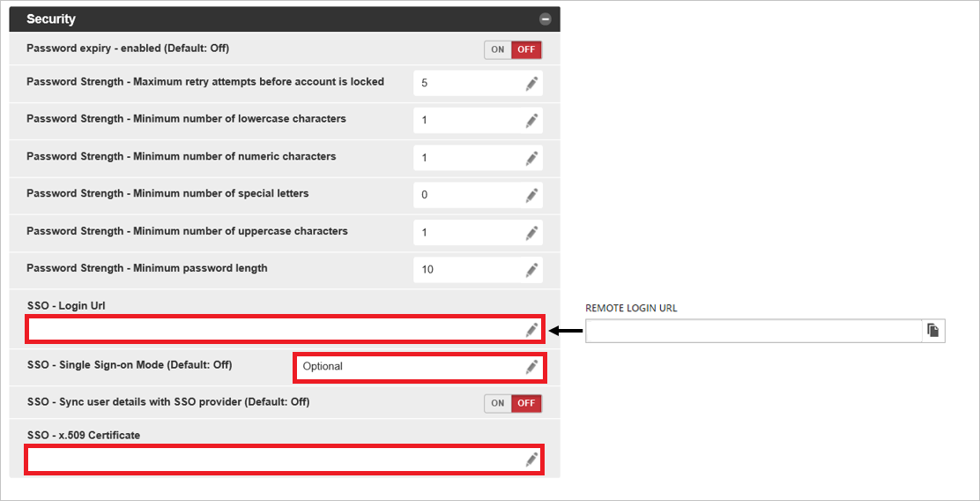Click minimum numeric characters value field
The image size is (980, 501).
click(479, 158)
